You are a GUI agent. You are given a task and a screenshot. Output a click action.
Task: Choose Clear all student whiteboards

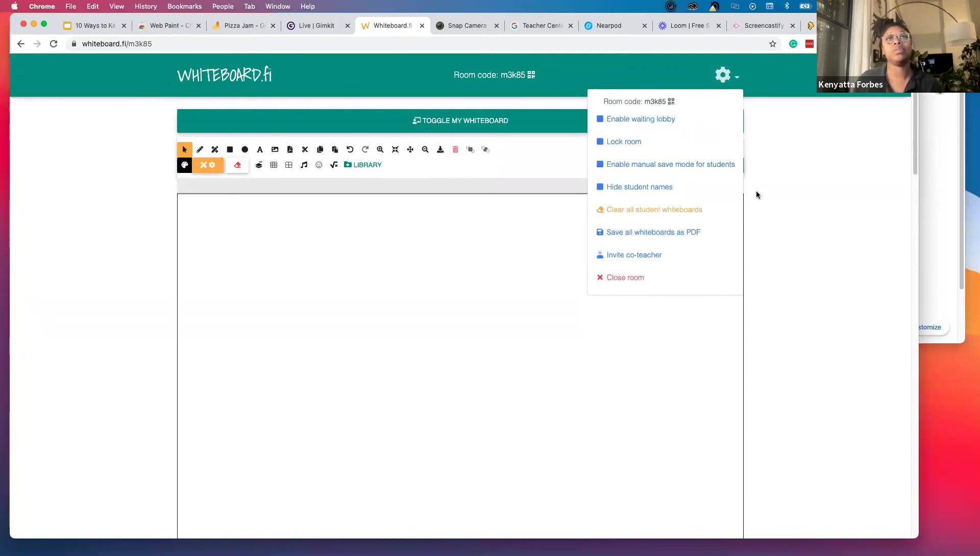pos(649,210)
